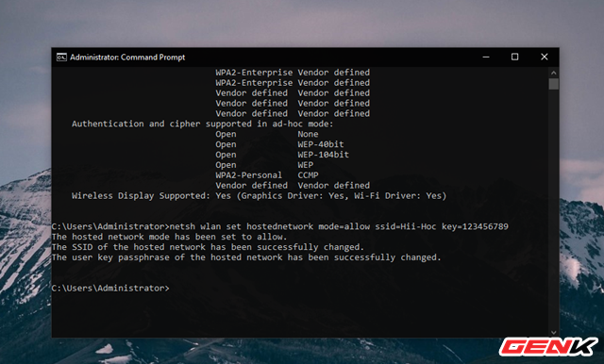Viewport: 604px width, 364px height.
Task: Click the 'WEP-40bit' cipher entry
Action: click(x=321, y=144)
